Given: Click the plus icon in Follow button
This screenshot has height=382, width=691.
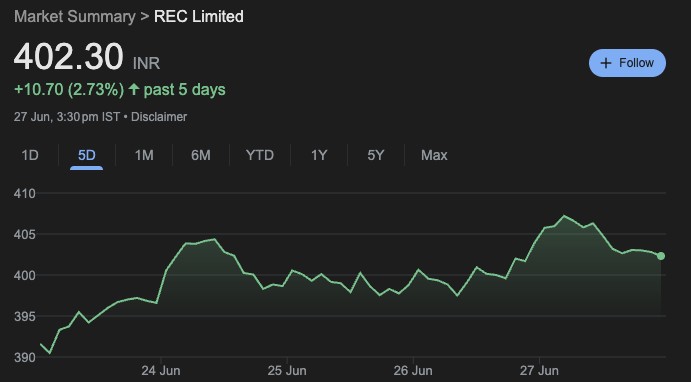Looking at the screenshot, I should click(x=606, y=63).
